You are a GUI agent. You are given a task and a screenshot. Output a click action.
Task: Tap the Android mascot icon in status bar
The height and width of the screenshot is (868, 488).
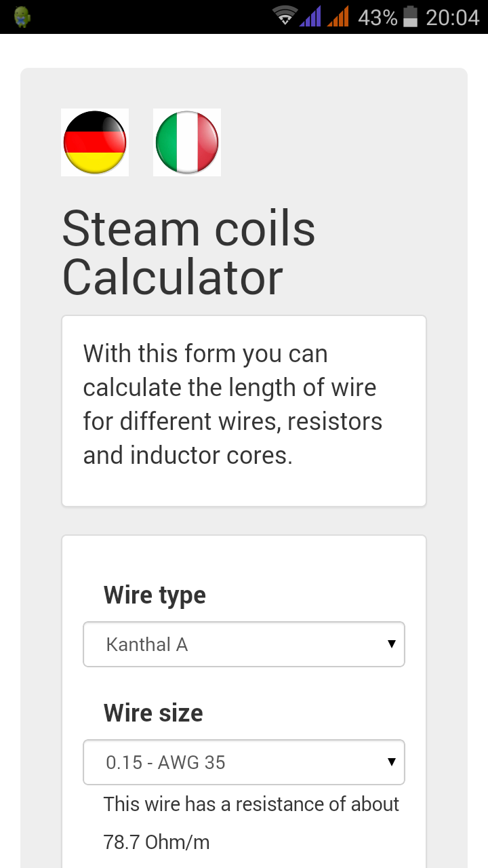pyautogui.click(x=22, y=16)
